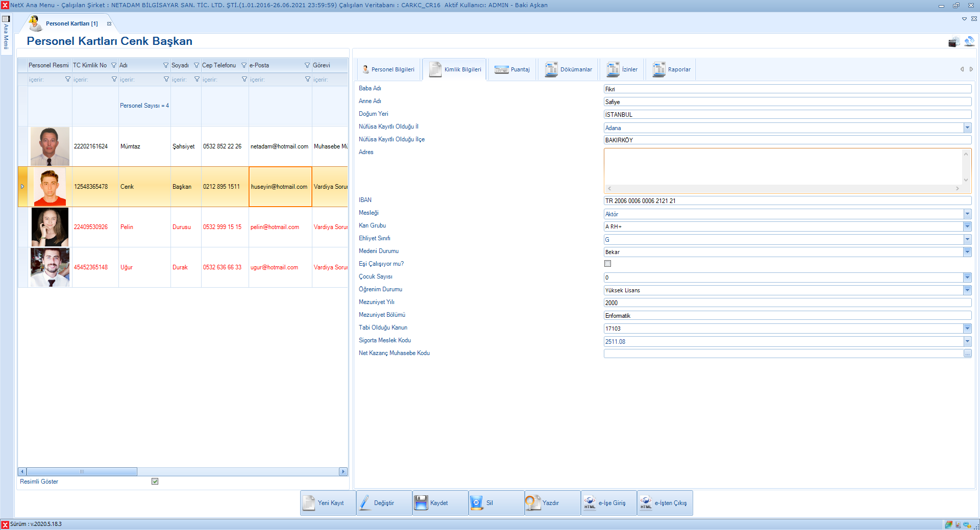Click the Değiştir button
The image size is (980, 530).
pyautogui.click(x=384, y=503)
